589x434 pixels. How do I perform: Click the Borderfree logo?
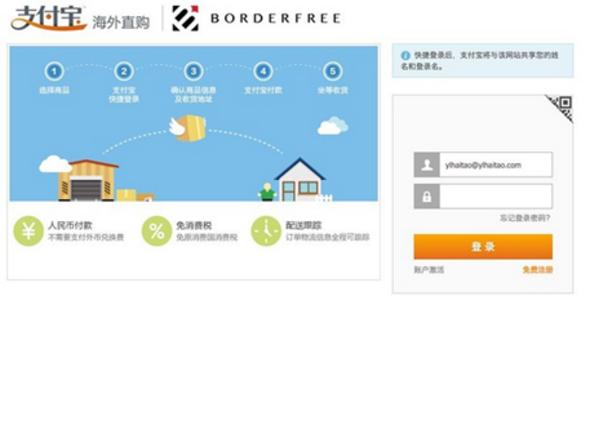coord(256,18)
